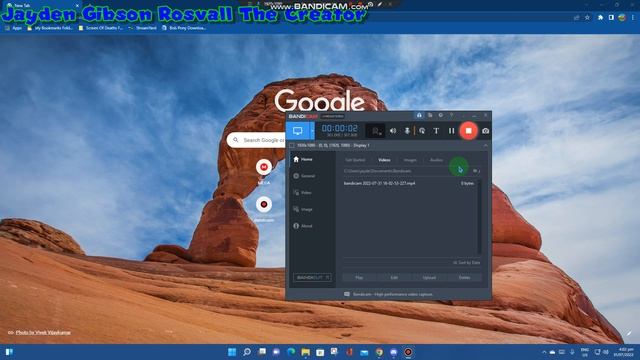Click the output folder path text
This screenshot has width=640, height=360.
378,171
